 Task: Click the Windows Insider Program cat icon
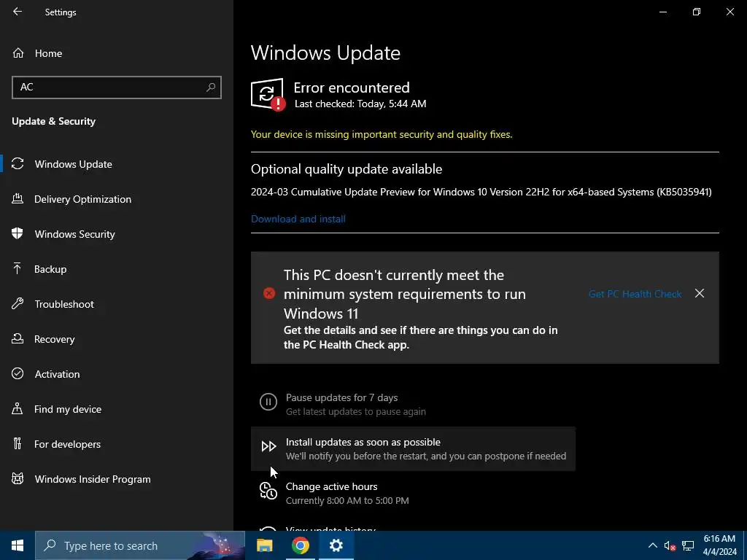(18, 478)
